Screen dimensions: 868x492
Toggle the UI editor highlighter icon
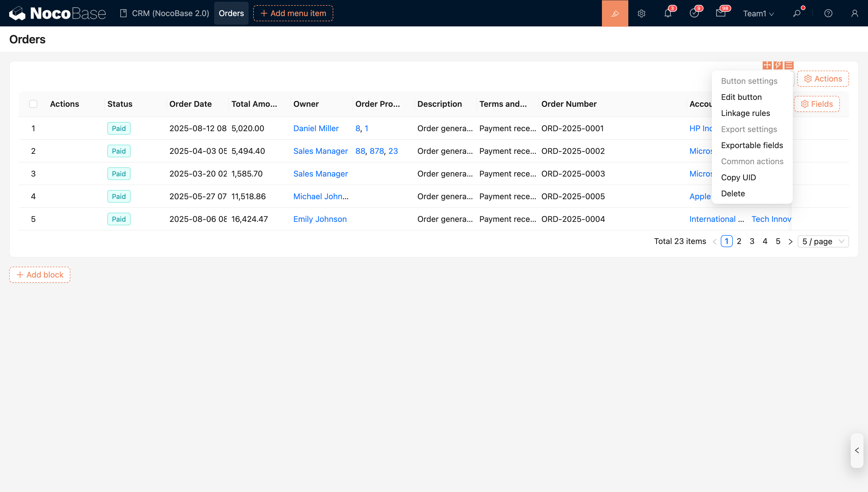tap(615, 13)
